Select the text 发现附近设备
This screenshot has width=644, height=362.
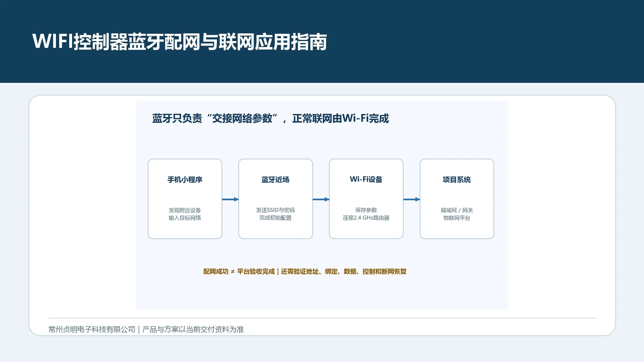(x=185, y=210)
